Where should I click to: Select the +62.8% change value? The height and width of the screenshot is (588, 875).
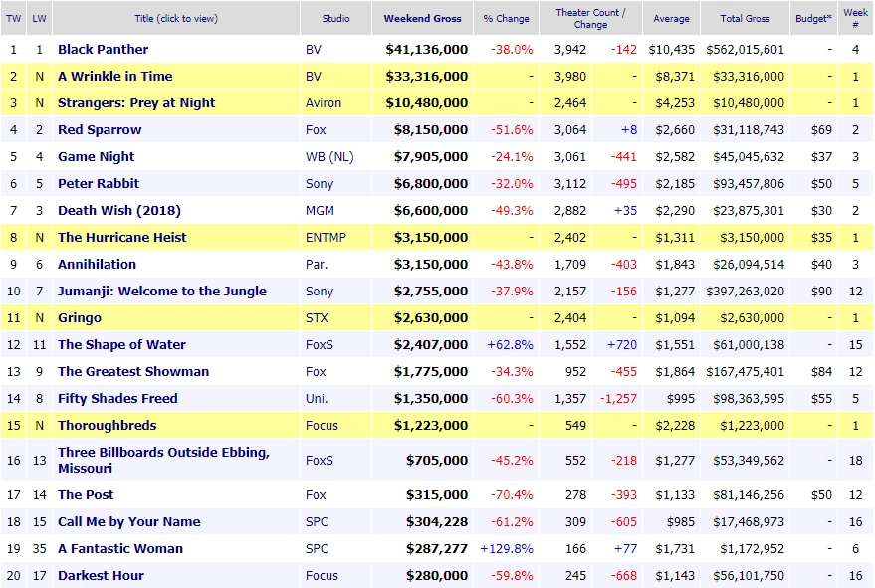coord(510,345)
